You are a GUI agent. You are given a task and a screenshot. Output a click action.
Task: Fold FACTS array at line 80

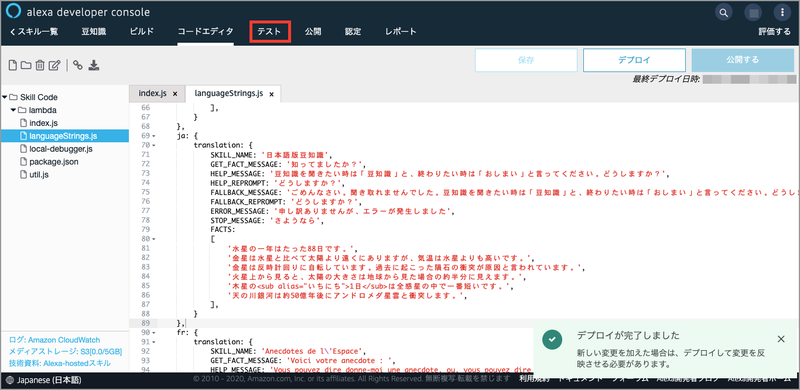click(154, 238)
